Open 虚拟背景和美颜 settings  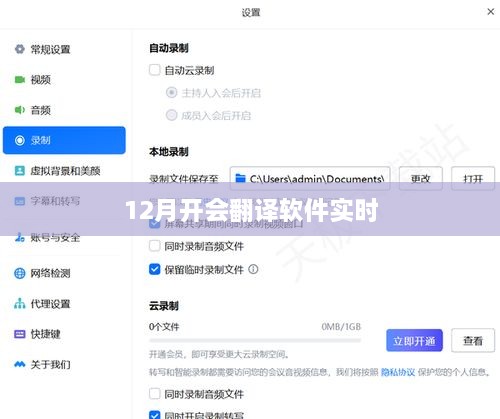(64, 171)
